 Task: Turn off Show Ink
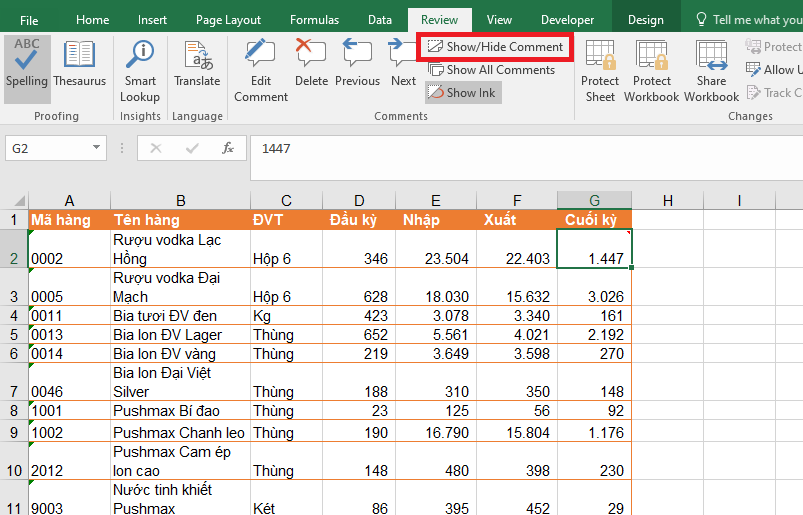tap(461, 92)
